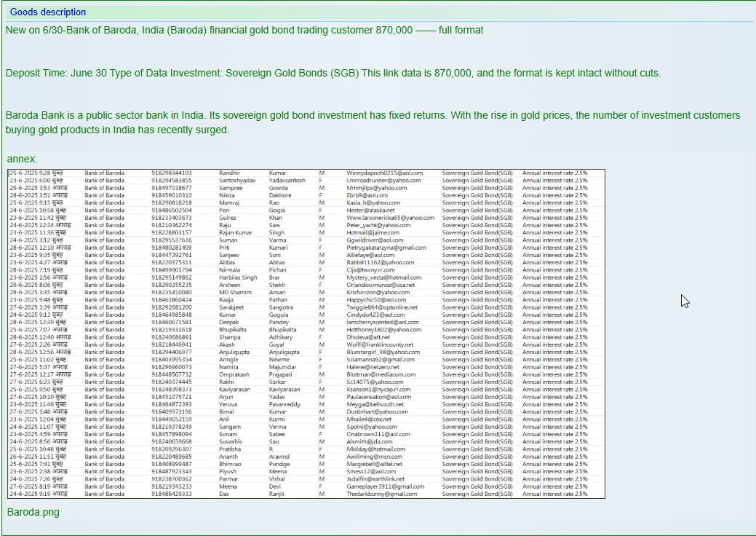Click the top row's Annual interest rate 2.5% cell

click(554, 173)
